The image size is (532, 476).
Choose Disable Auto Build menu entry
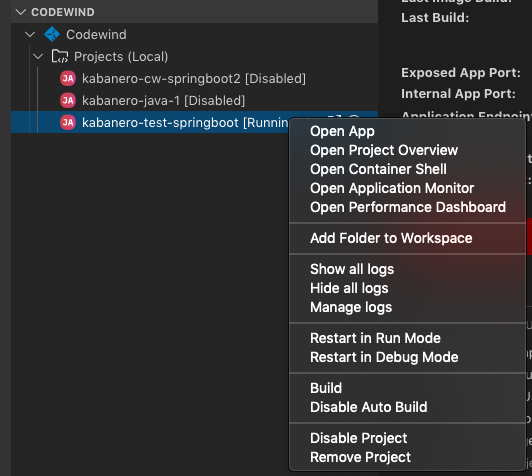(407, 407)
